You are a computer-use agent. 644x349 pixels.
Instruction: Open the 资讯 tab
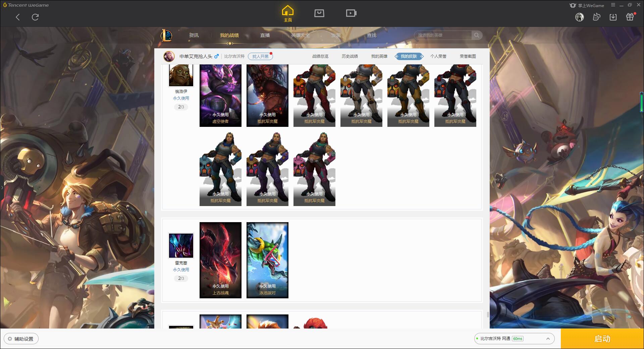click(x=194, y=35)
